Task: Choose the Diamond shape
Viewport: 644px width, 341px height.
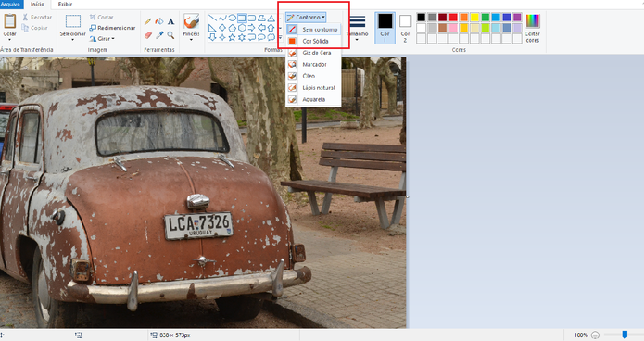Action: tap(222, 28)
